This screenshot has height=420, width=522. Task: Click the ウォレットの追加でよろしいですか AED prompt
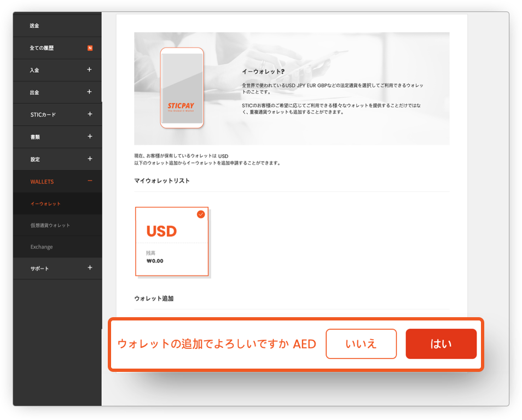(217, 344)
